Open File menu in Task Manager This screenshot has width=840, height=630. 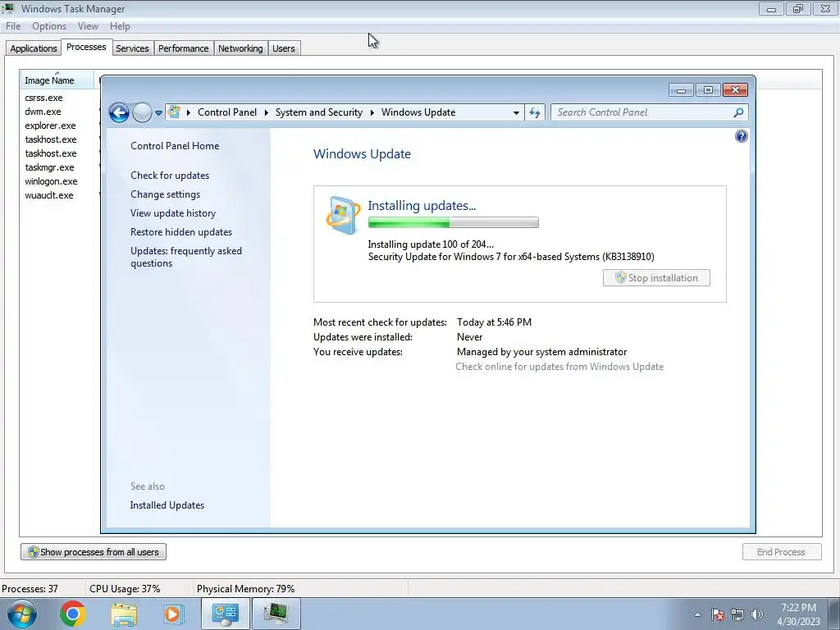click(x=13, y=26)
